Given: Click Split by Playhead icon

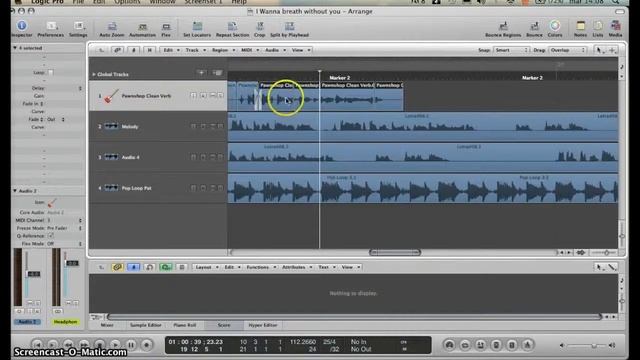Looking at the screenshot, I should click(289, 27).
